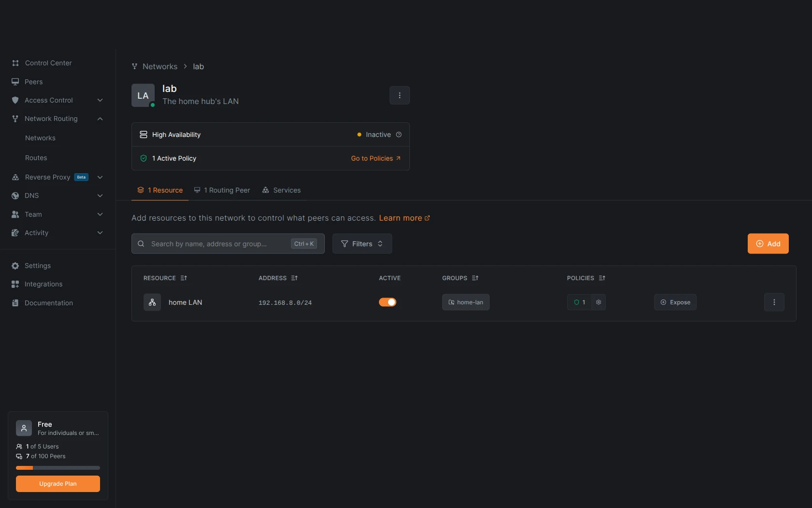Open Routes in the sidebar
Image resolution: width=812 pixels, height=508 pixels.
tap(36, 158)
